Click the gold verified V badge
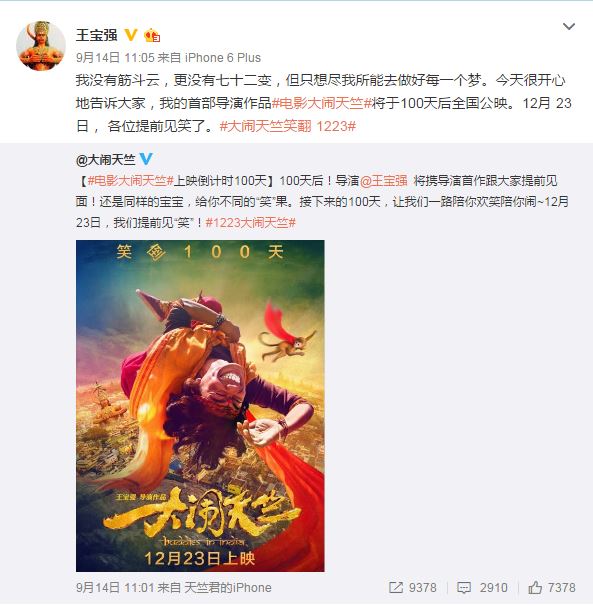 131,35
